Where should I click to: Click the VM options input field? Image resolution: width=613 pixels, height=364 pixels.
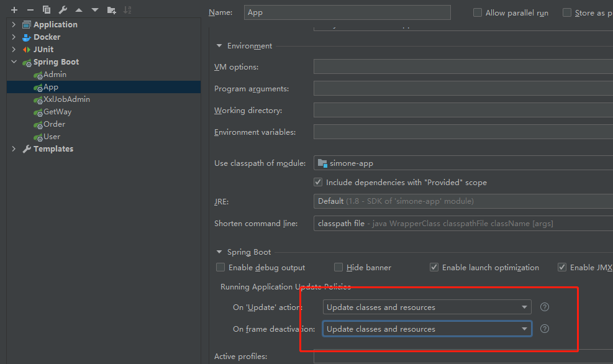coord(463,66)
